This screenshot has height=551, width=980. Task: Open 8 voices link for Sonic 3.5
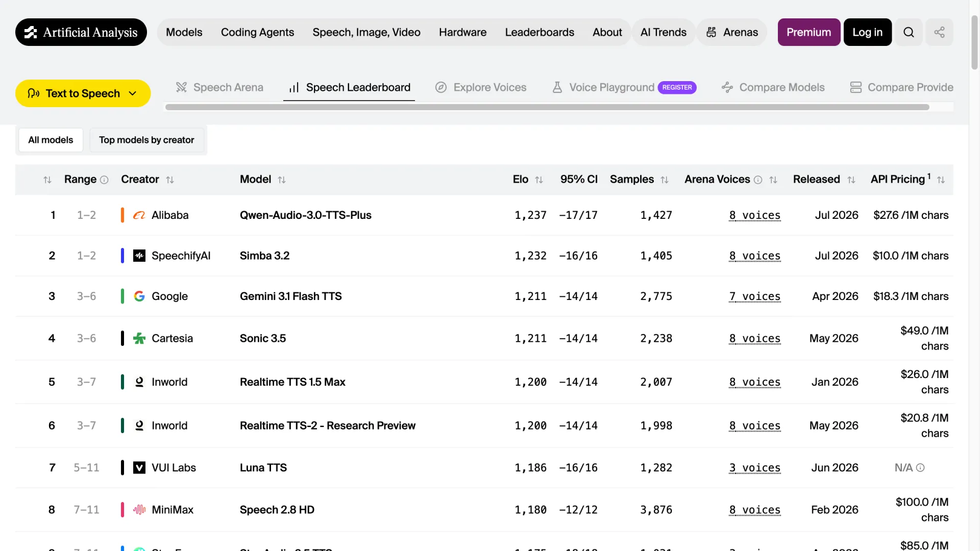point(755,338)
